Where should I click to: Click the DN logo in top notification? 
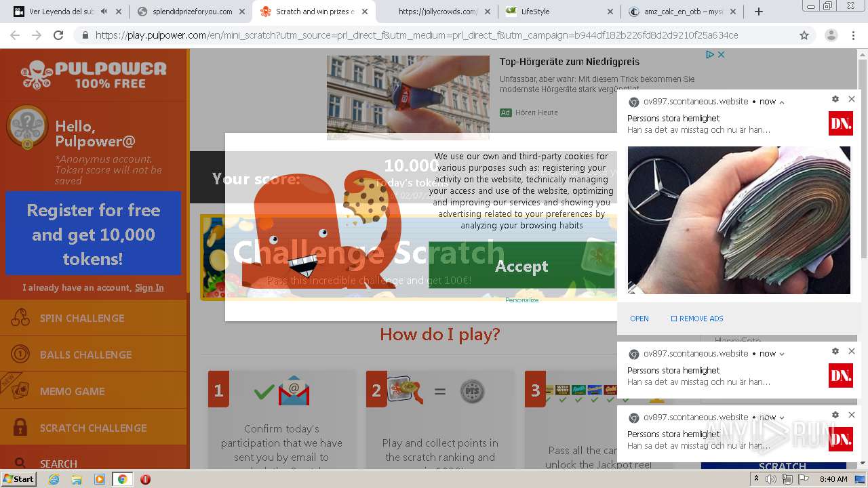[841, 123]
